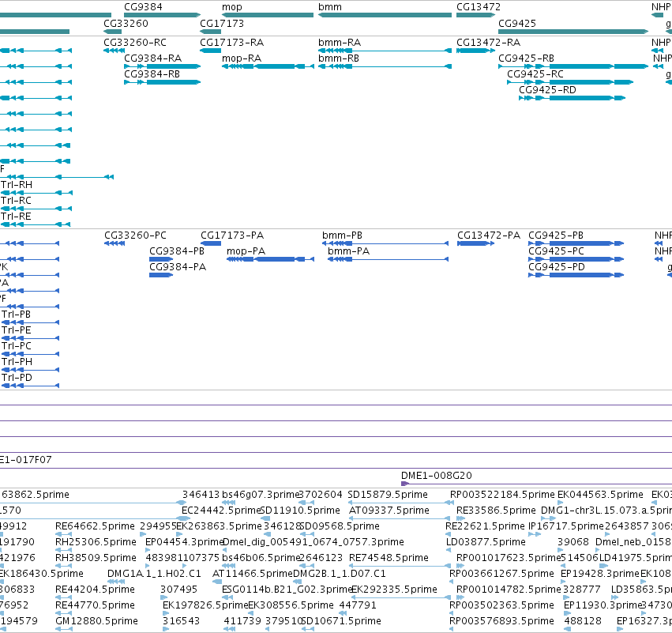672x633 pixels.
Task: Select transcript Trl-RE
Action: coord(17,217)
